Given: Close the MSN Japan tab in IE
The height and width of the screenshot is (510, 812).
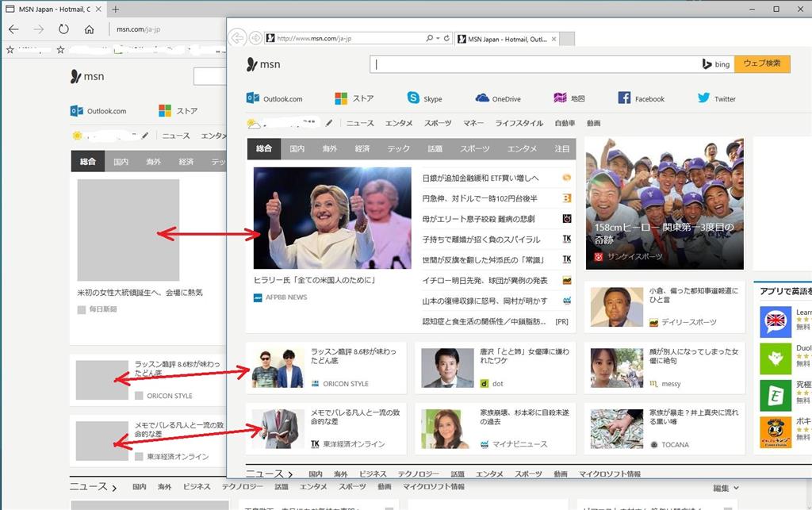Looking at the screenshot, I should [553, 39].
